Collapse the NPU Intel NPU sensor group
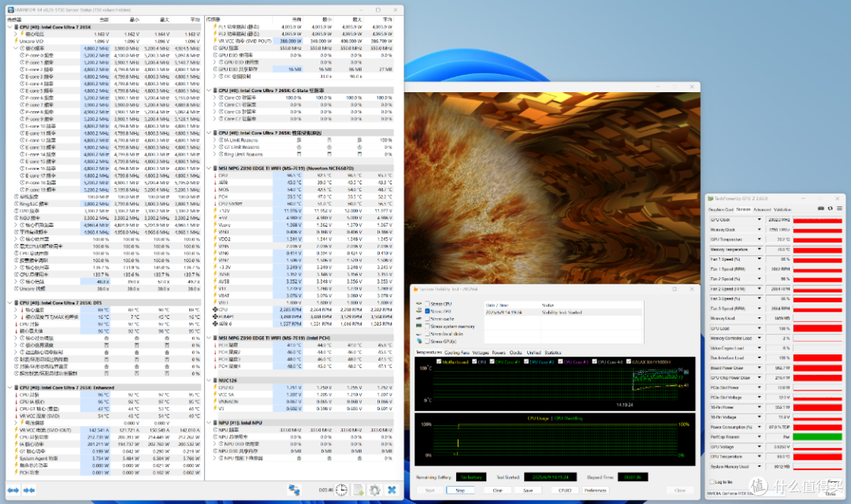The width and height of the screenshot is (851, 504). (x=209, y=423)
